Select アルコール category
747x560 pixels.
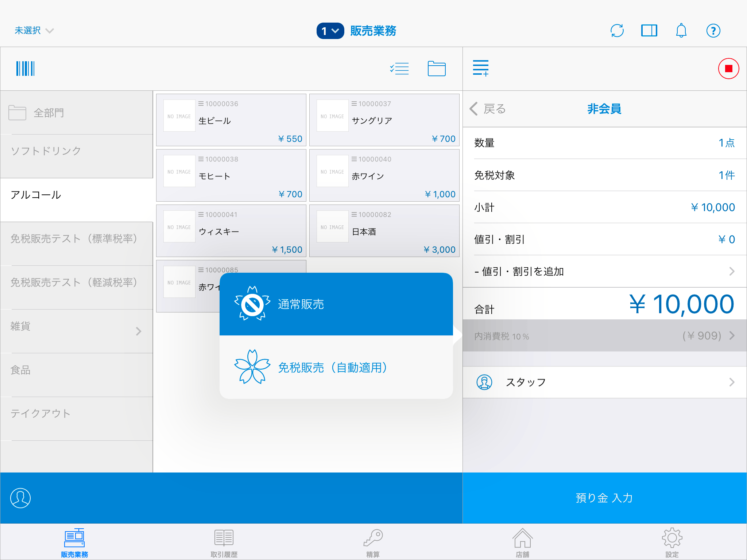click(77, 200)
